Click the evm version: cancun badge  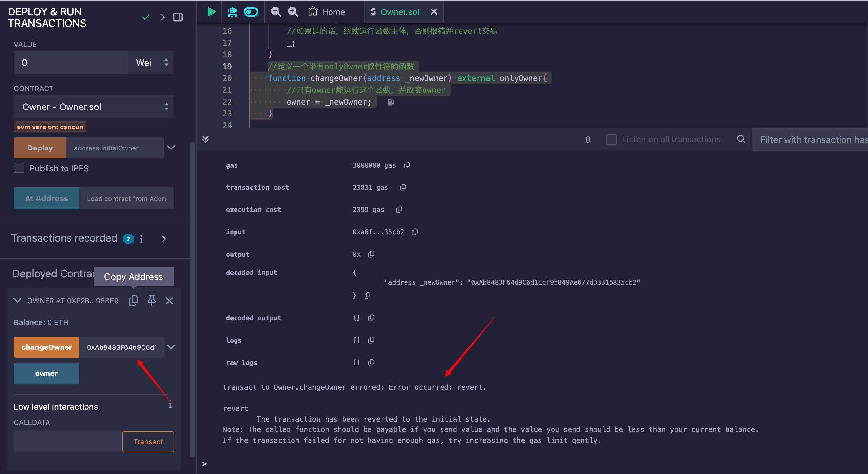(50, 127)
